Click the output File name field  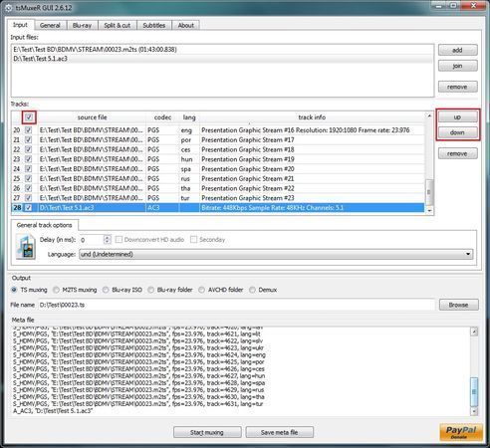[236, 305]
